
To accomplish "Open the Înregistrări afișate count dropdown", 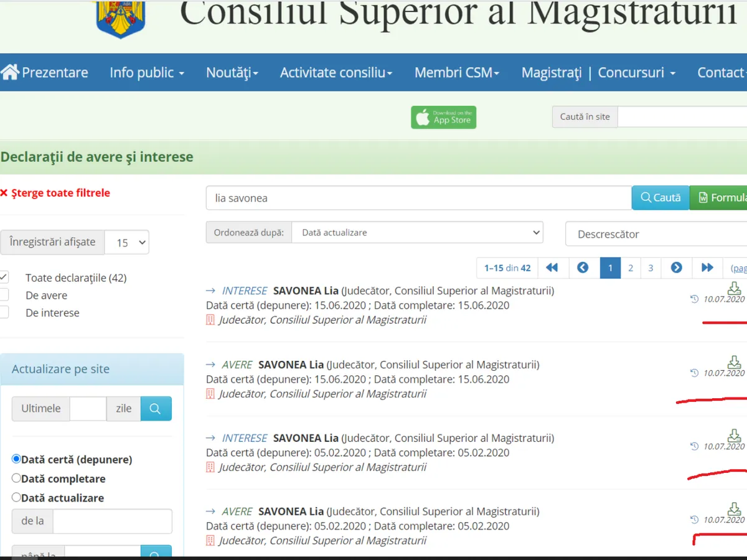I will (x=127, y=242).
